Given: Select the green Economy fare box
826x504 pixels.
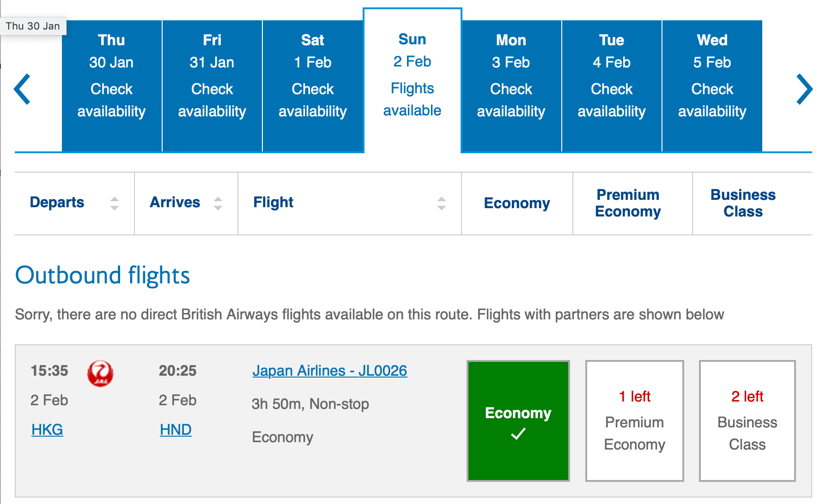Looking at the screenshot, I should [518, 420].
